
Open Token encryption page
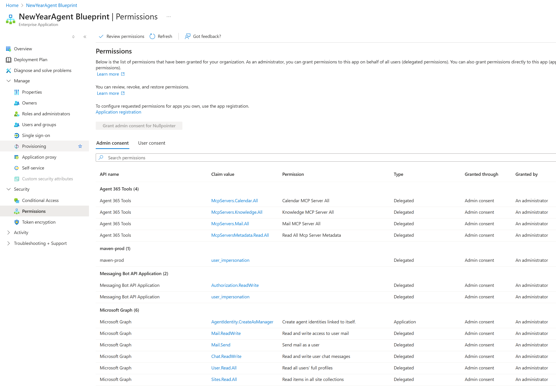(x=39, y=222)
